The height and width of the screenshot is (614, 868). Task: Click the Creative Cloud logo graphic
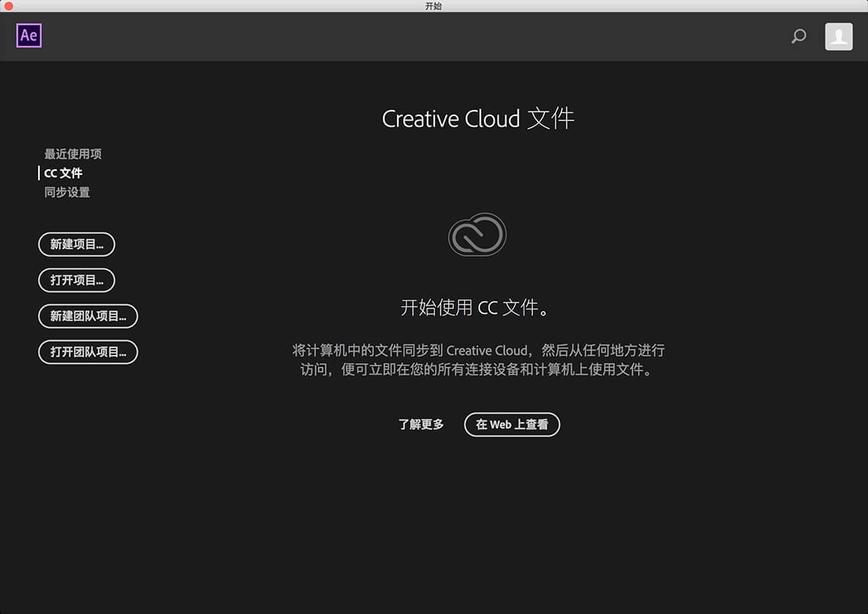[477, 234]
